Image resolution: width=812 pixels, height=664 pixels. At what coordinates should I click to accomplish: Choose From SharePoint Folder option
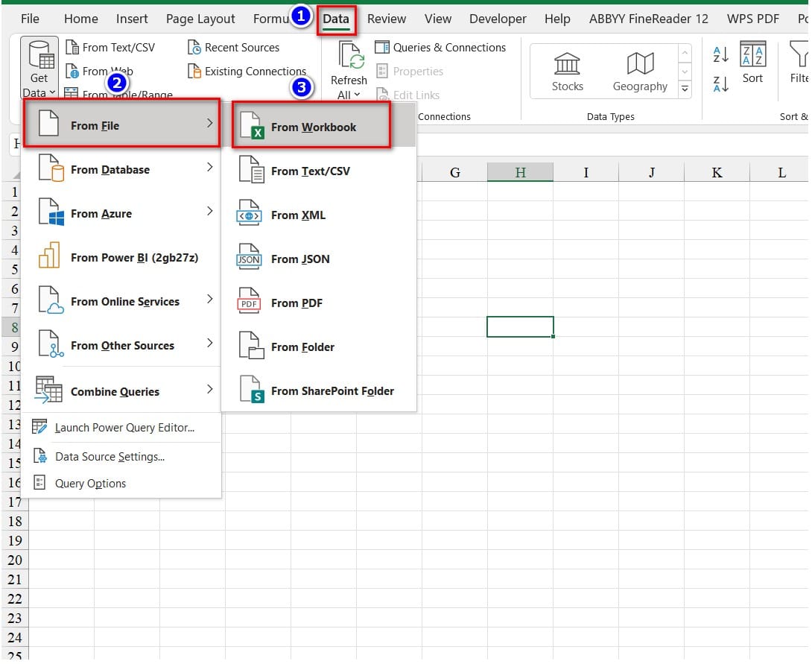(332, 391)
